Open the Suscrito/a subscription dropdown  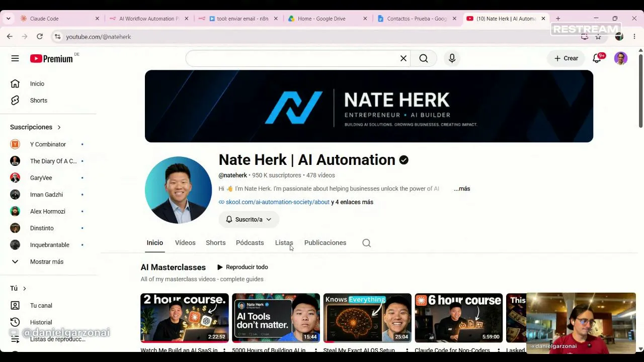[249, 219]
